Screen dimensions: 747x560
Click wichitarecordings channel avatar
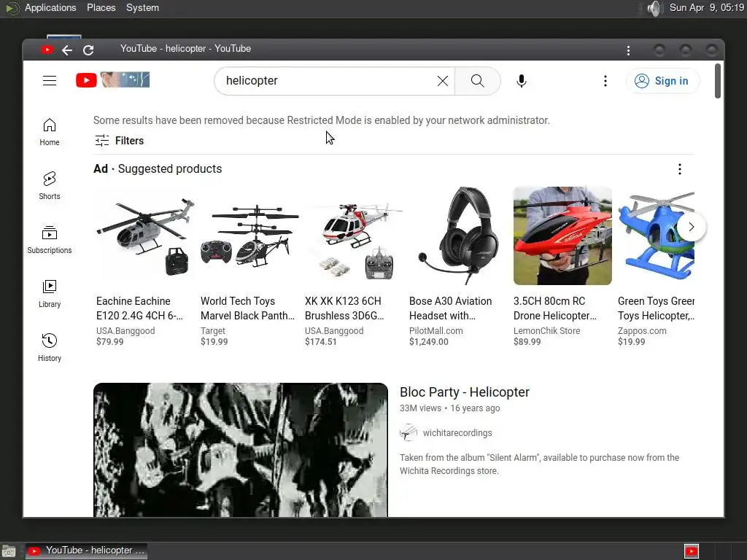(409, 432)
